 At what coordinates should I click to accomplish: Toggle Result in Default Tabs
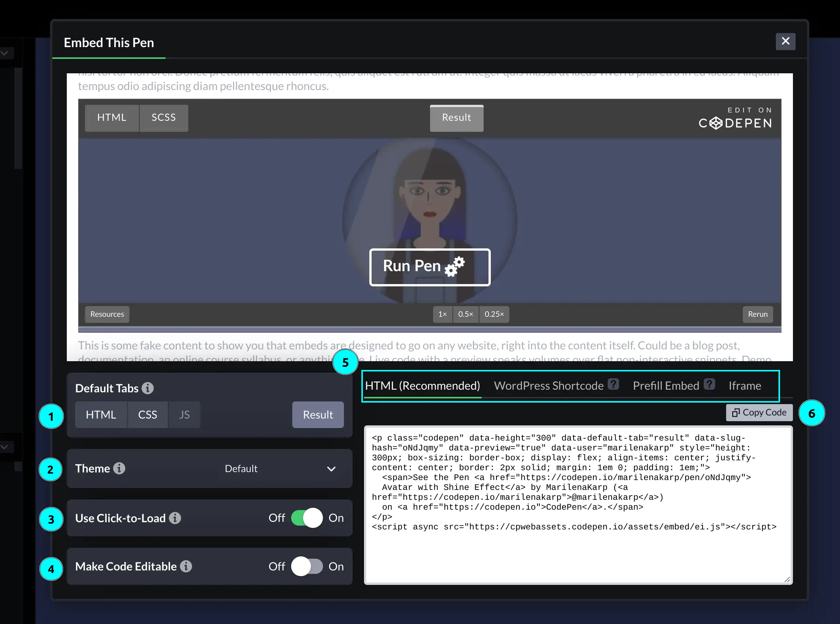pyautogui.click(x=318, y=415)
